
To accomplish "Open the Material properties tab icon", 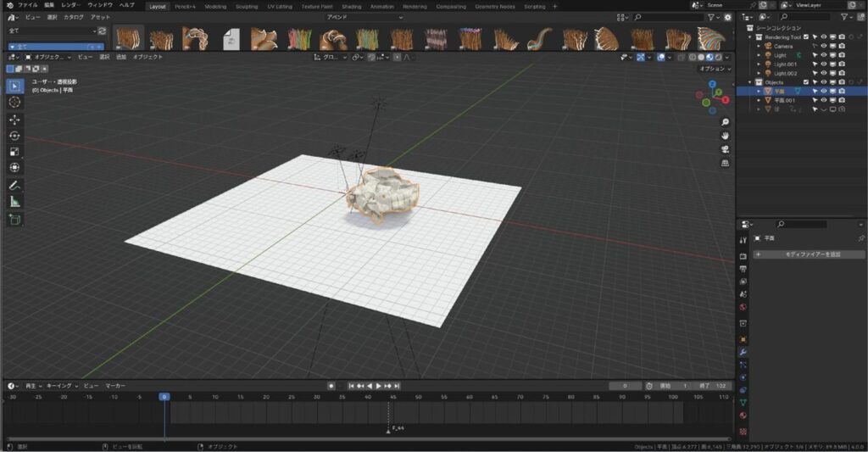I will point(743,416).
